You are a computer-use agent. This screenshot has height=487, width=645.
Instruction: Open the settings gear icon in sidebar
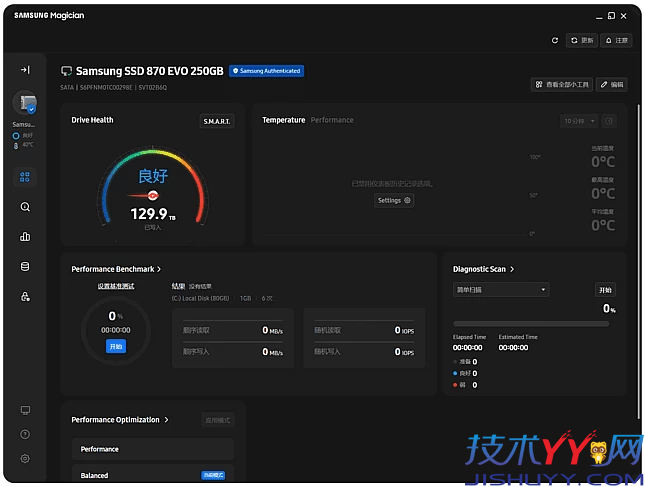click(25, 459)
